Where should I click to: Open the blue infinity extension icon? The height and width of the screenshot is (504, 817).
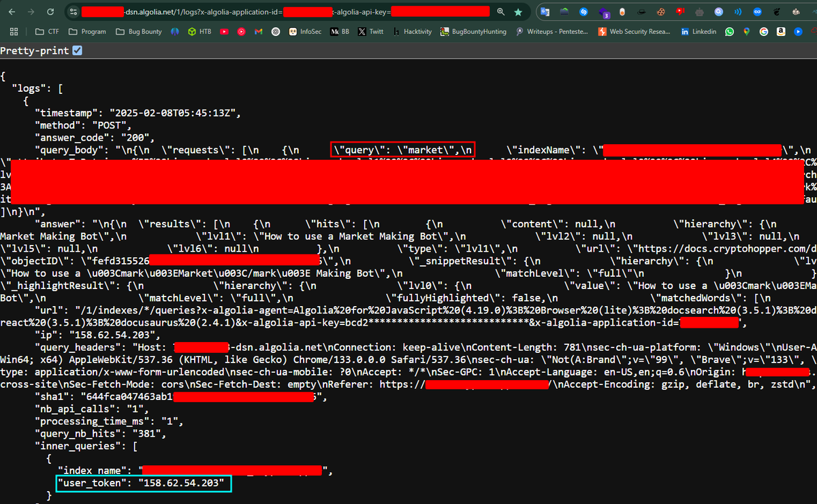click(758, 12)
